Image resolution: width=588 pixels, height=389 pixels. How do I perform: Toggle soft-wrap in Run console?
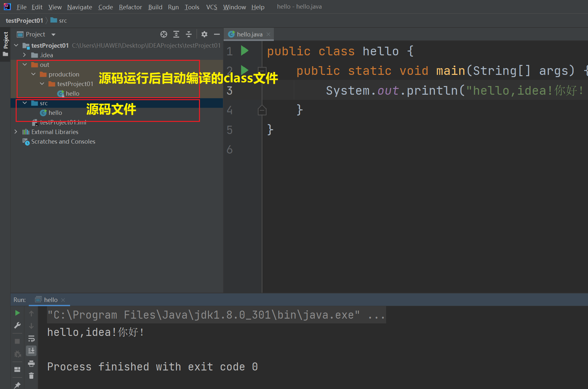pyautogui.click(x=31, y=338)
